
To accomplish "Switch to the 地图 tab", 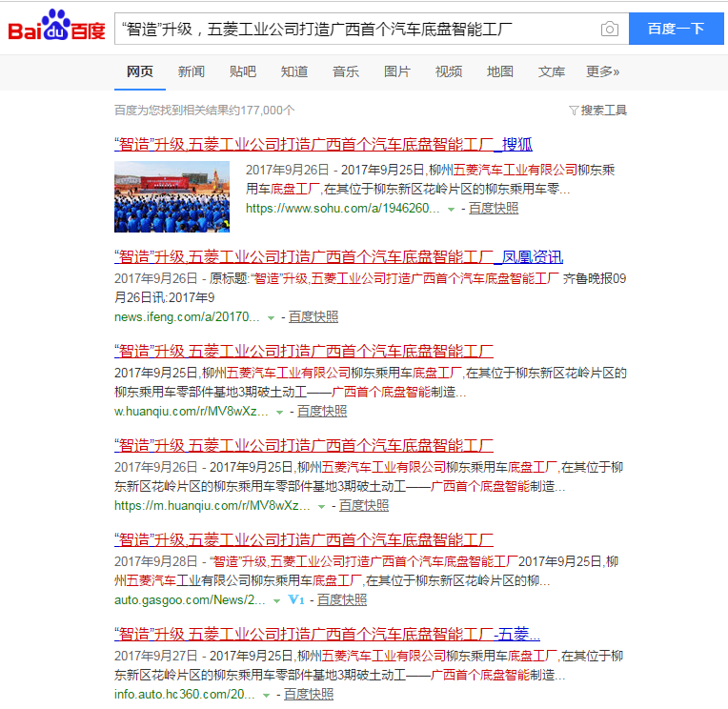I will pyautogui.click(x=500, y=71).
